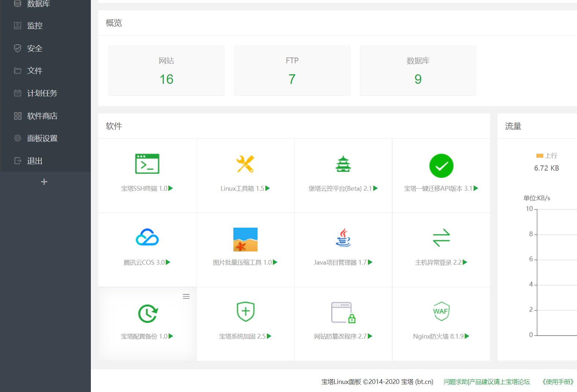Click the 宝塔SSH终端 terminal icon

click(147, 164)
